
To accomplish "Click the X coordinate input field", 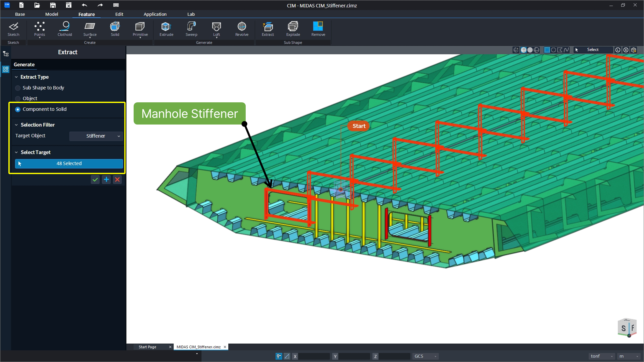I will [x=314, y=356].
